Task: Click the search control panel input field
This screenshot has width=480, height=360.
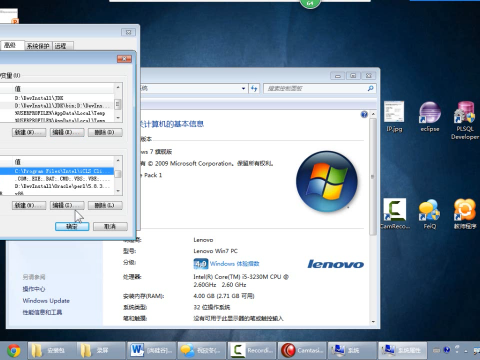Action: tap(315, 88)
